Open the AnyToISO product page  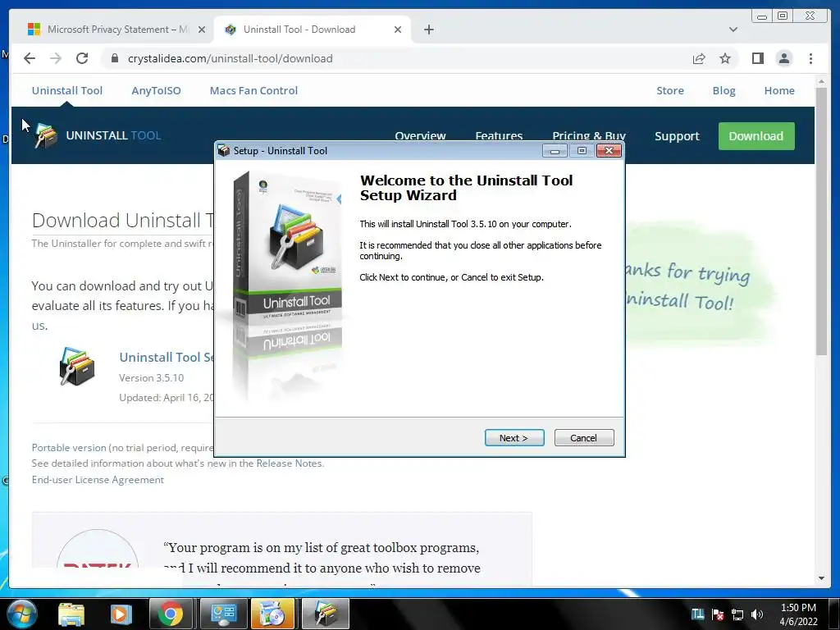pos(156,90)
